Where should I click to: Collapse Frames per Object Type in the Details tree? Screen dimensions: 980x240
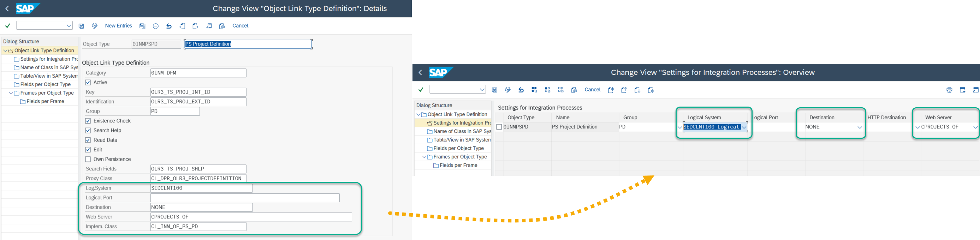pos(11,93)
